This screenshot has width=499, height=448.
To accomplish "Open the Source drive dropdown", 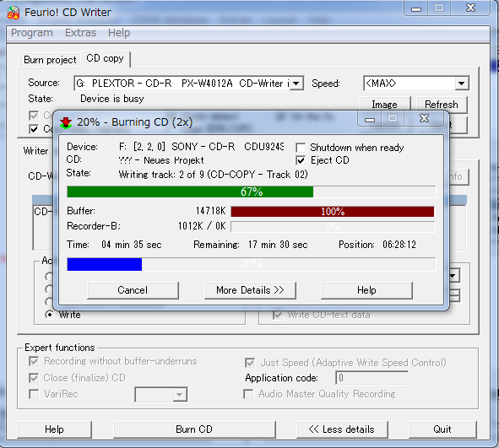I will tap(296, 84).
